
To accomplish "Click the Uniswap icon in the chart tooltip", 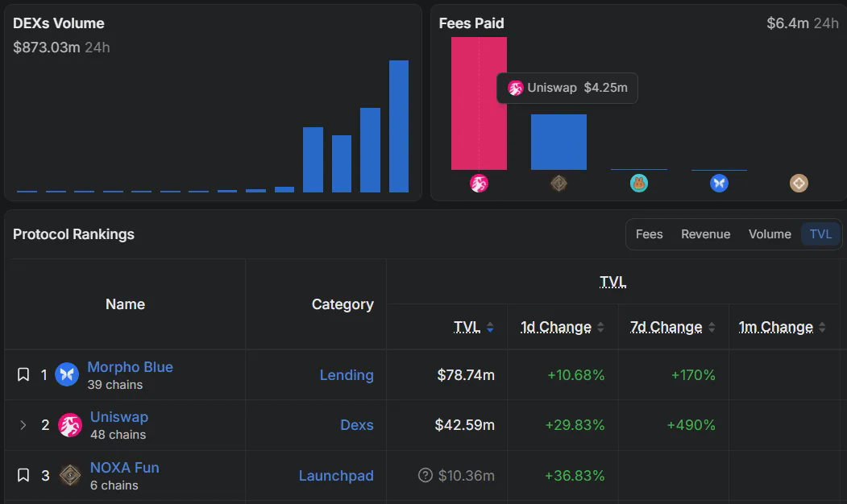I will click(515, 88).
